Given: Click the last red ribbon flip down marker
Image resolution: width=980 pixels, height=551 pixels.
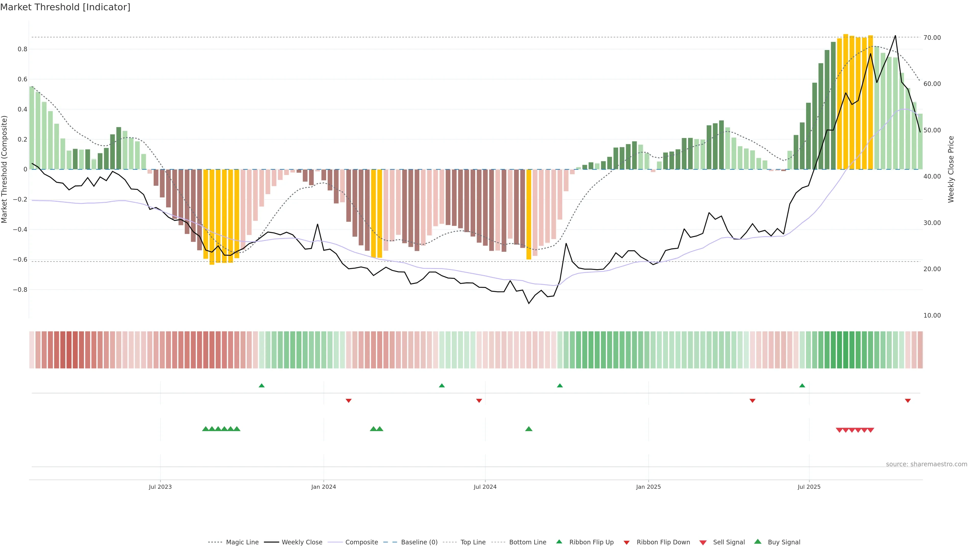Looking at the screenshot, I should coord(908,401).
